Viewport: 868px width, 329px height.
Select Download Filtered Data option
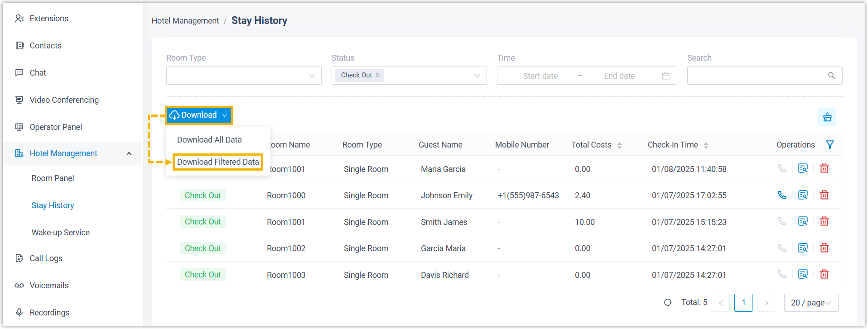[x=218, y=162]
